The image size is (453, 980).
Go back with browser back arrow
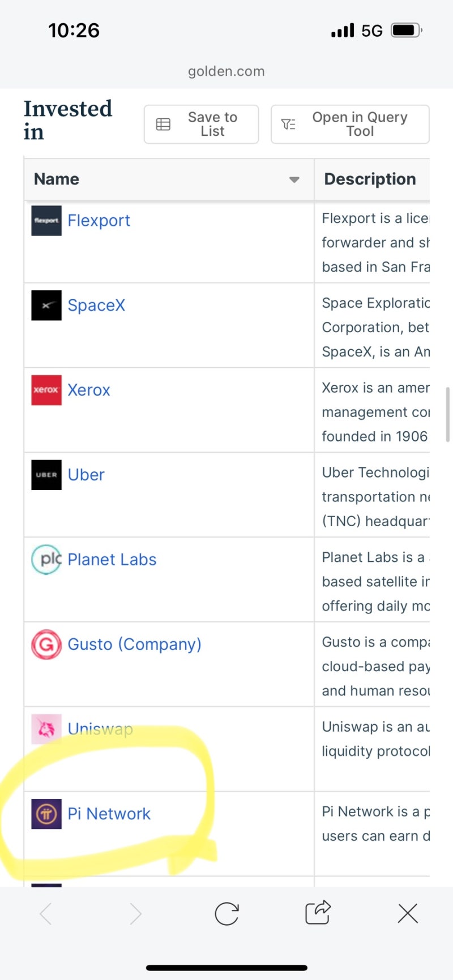click(46, 914)
